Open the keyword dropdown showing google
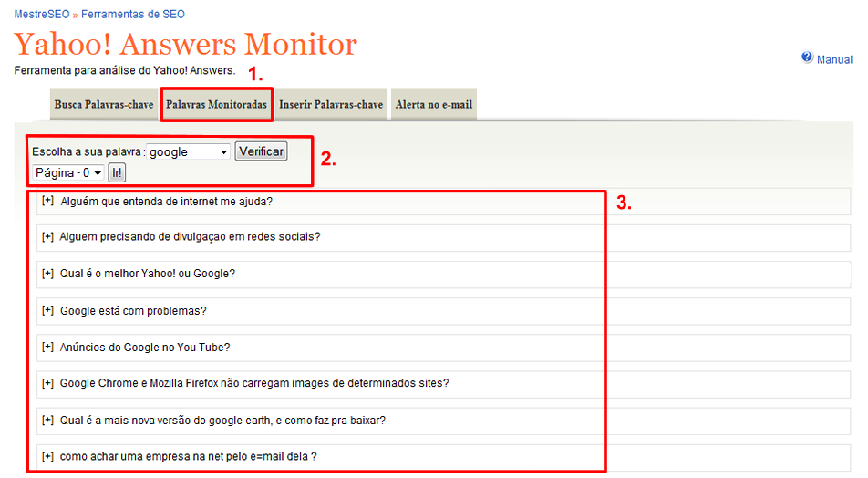The height and width of the screenshot is (478, 868). [x=188, y=152]
